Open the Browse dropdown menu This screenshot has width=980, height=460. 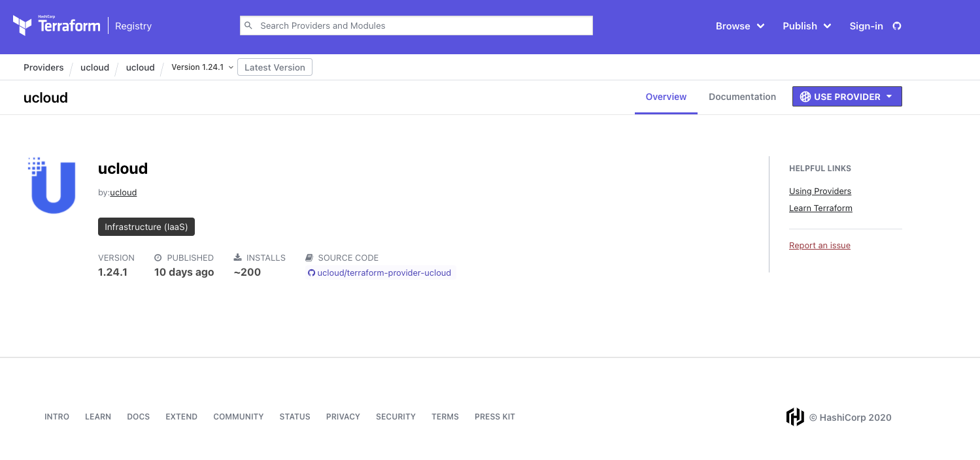(x=740, y=26)
